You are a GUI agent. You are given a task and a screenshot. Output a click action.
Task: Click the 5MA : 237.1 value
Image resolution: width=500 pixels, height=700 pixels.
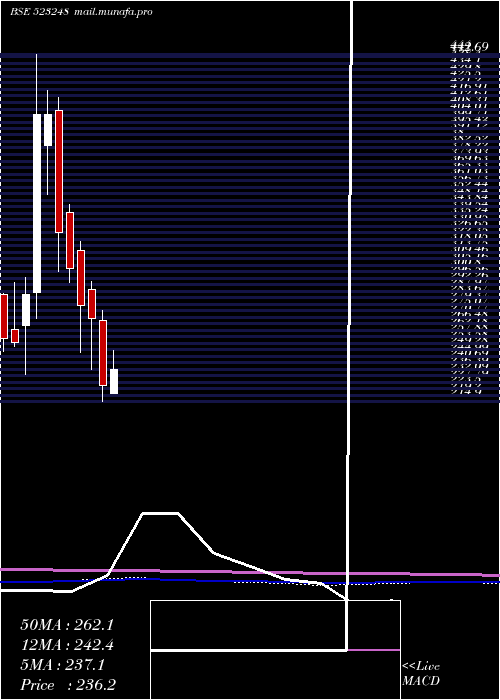tap(62, 665)
